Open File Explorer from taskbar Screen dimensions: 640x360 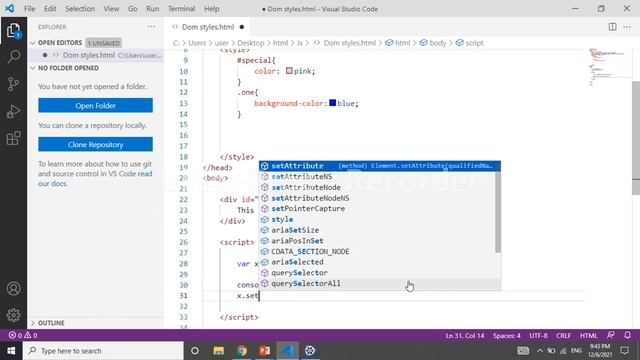tap(218, 351)
